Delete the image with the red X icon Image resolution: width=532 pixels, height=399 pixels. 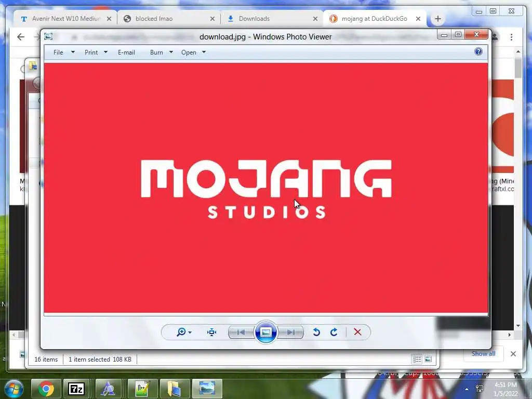(357, 332)
